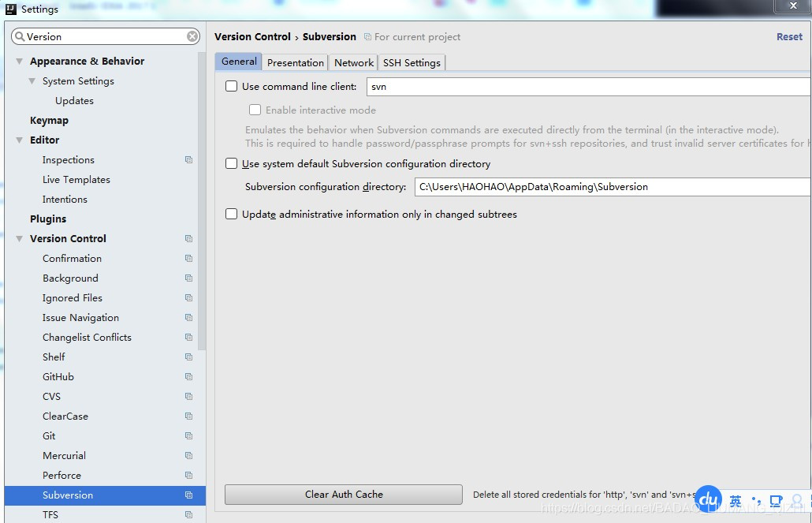Click the Baidu input method du logo
The image size is (812, 523).
click(707, 499)
